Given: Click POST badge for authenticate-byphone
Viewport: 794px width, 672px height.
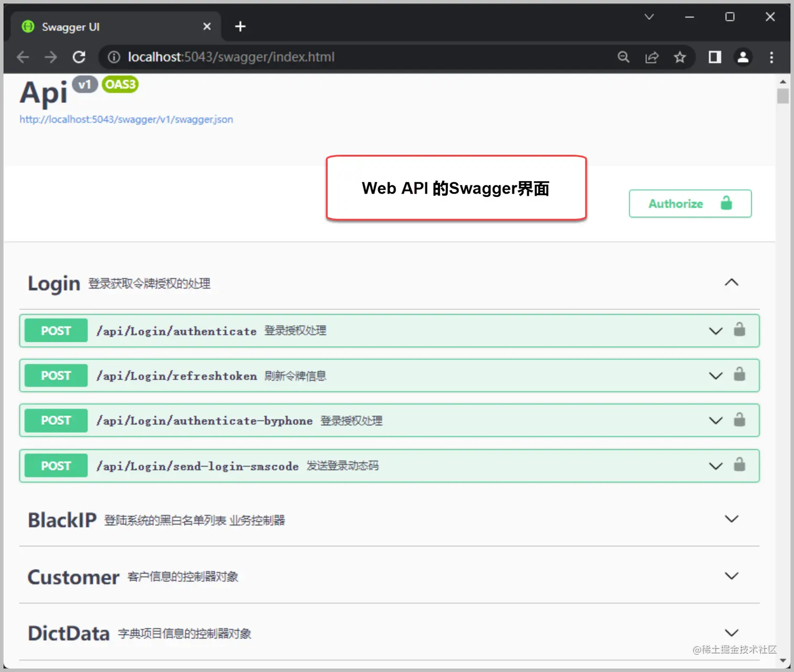Looking at the screenshot, I should (x=56, y=421).
